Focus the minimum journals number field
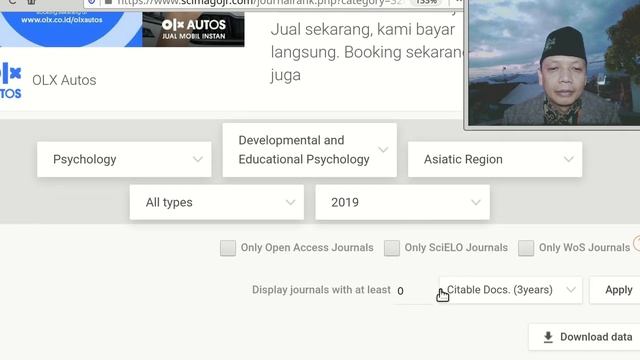The image size is (640, 360). [413, 291]
